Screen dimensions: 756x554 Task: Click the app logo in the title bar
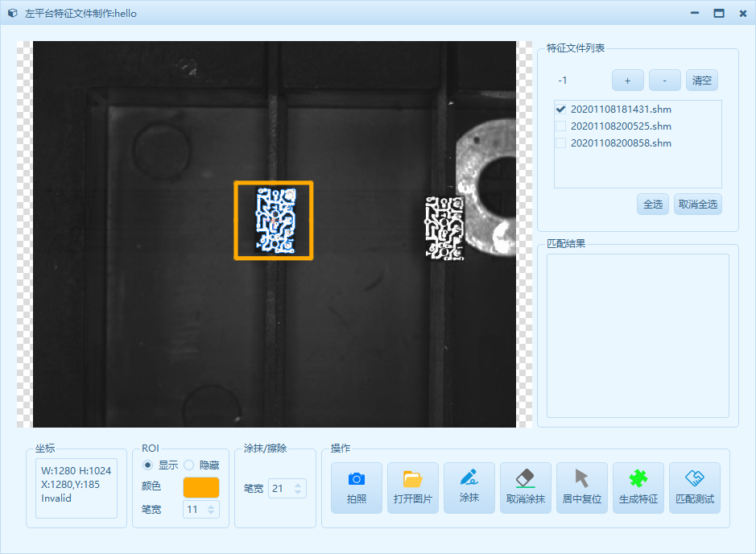click(11, 13)
